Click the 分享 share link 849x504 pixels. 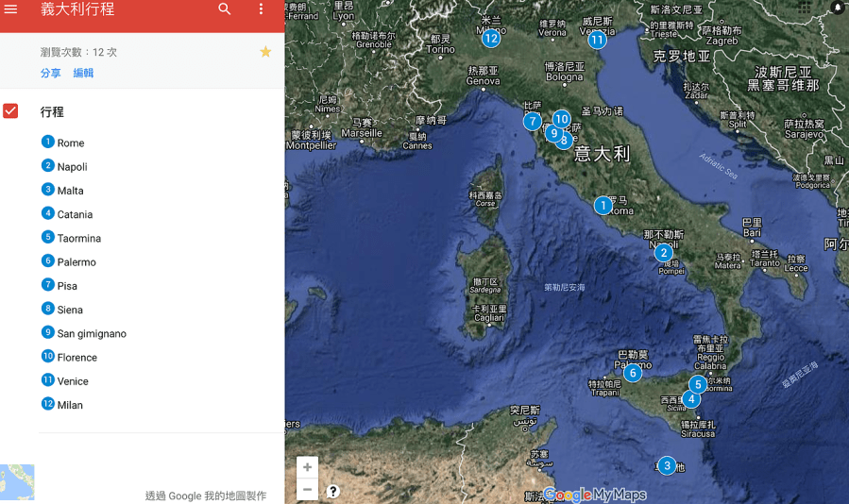(x=51, y=74)
